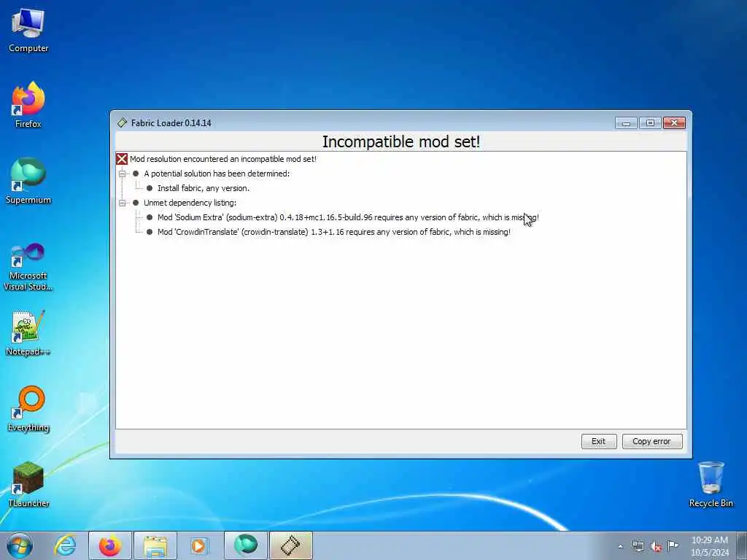This screenshot has height=560, width=747.
Task: Select 'Mod resolution encountered' root row
Action: pyautogui.click(x=223, y=159)
